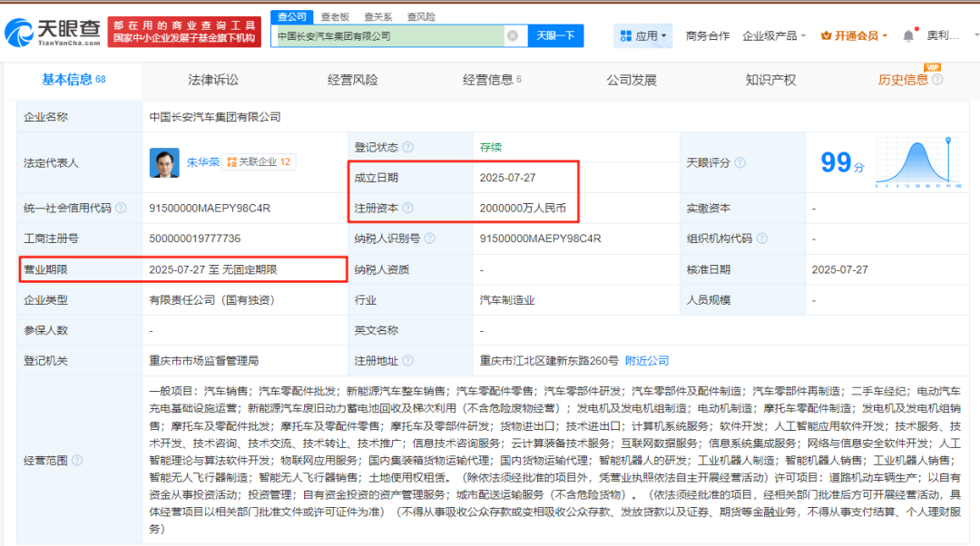
Task: Open the 公司发展 tab
Action: coord(632,80)
